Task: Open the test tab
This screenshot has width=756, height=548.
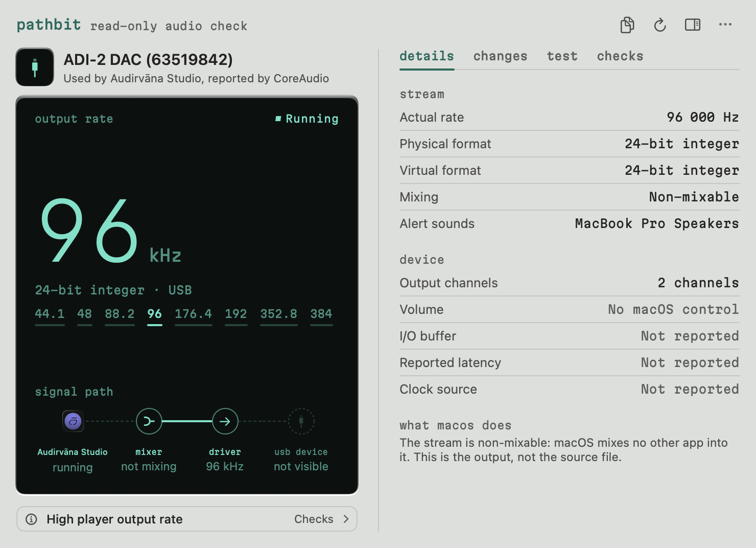Action: click(x=562, y=56)
